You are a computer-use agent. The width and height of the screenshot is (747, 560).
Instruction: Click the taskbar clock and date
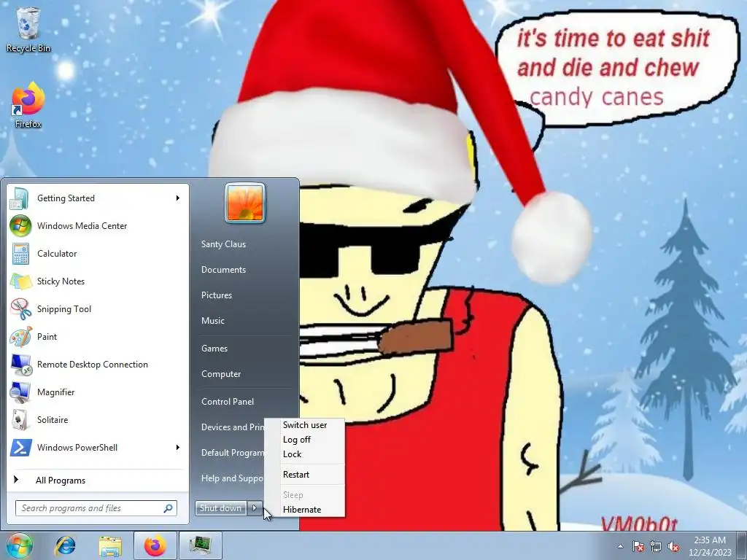(710, 546)
